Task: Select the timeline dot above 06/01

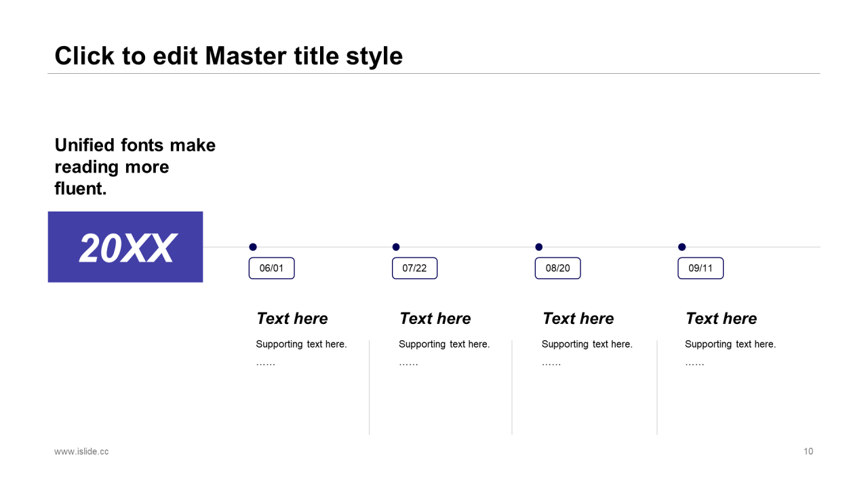Action: [253, 247]
